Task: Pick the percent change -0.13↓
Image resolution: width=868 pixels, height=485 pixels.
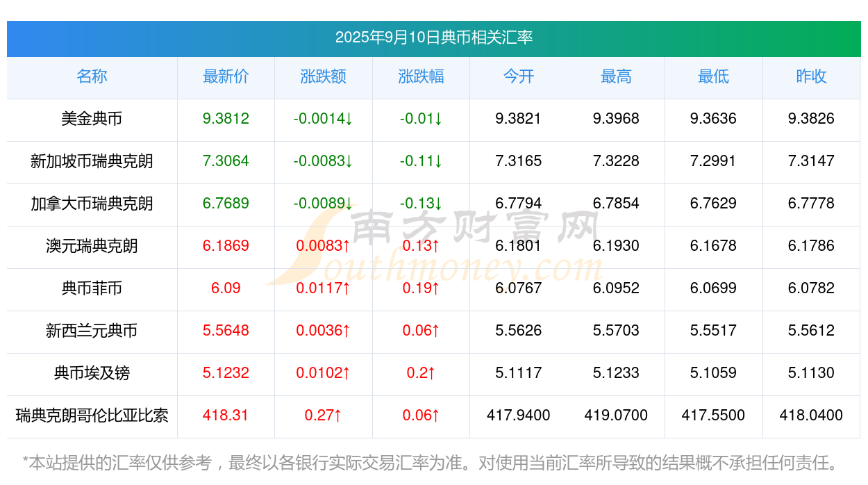Action: pyautogui.click(x=421, y=204)
